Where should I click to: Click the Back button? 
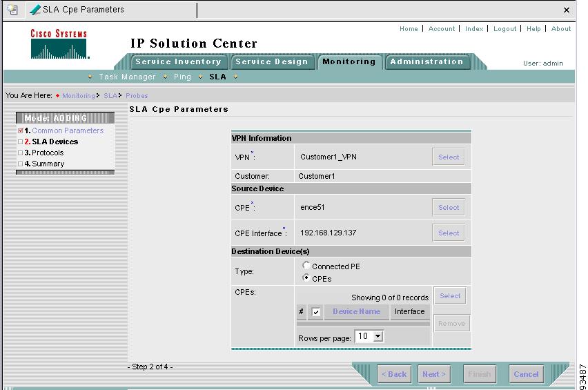tap(394, 374)
